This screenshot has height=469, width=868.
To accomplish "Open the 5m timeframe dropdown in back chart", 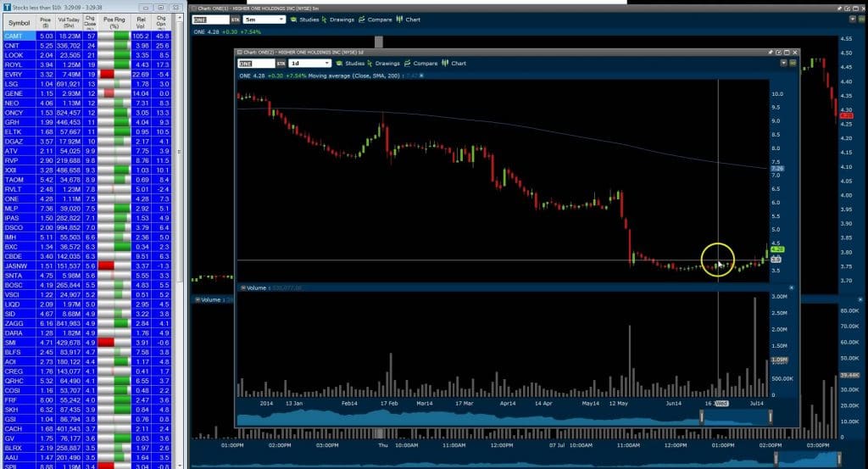I will coord(264,20).
